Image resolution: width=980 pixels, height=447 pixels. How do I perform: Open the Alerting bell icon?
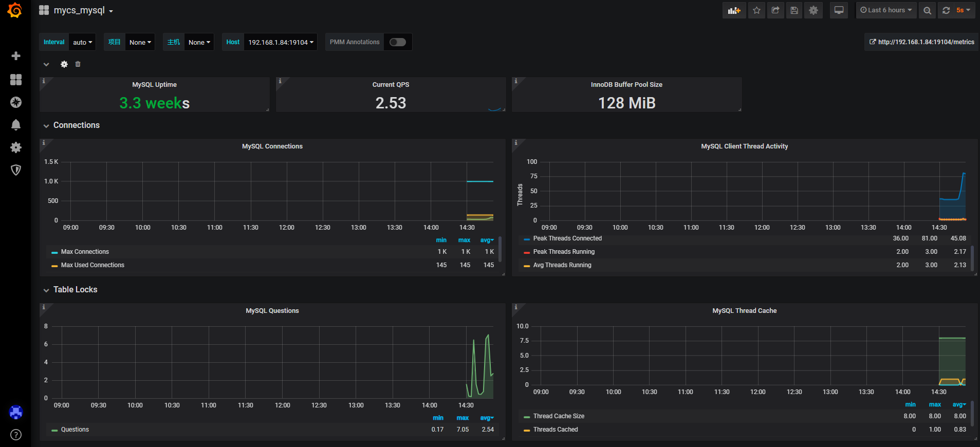[16, 125]
